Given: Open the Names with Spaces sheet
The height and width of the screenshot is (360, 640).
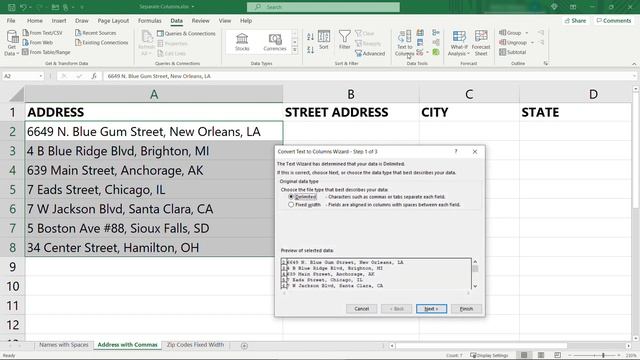Looking at the screenshot, I should click(64, 345).
